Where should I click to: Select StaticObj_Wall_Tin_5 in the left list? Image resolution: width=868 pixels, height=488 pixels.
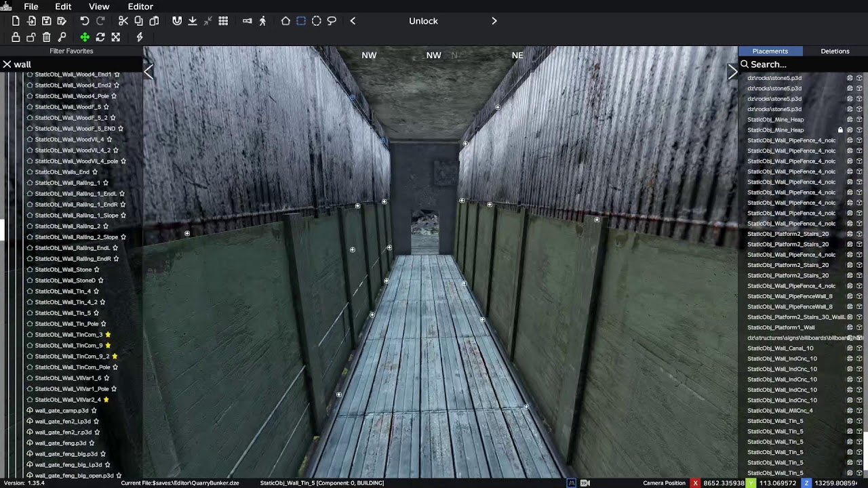(x=62, y=313)
